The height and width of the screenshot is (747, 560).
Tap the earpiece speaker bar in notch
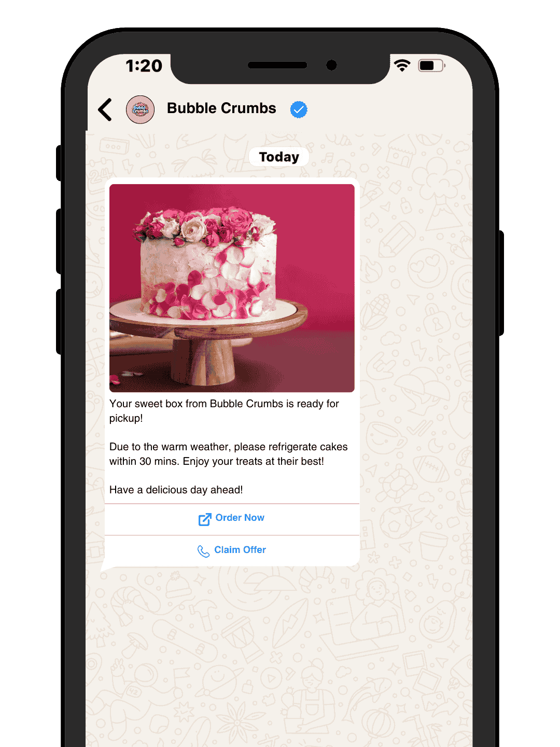pyautogui.click(x=277, y=65)
